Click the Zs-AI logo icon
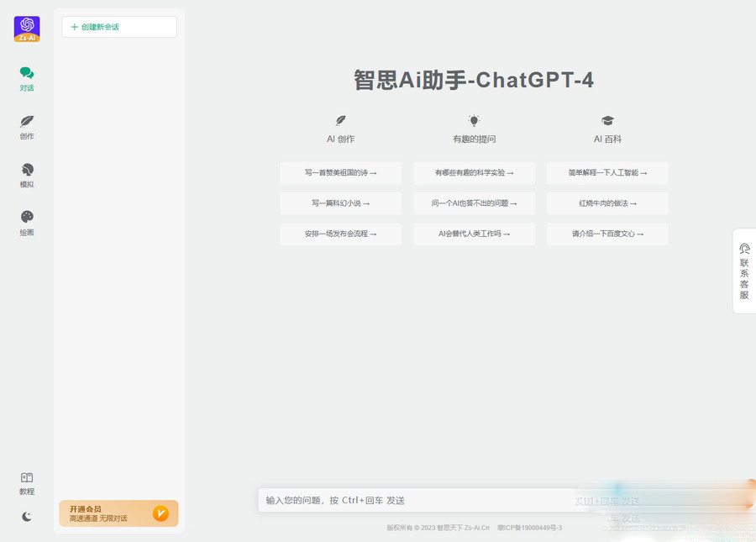The height and width of the screenshot is (542, 756). [27, 29]
